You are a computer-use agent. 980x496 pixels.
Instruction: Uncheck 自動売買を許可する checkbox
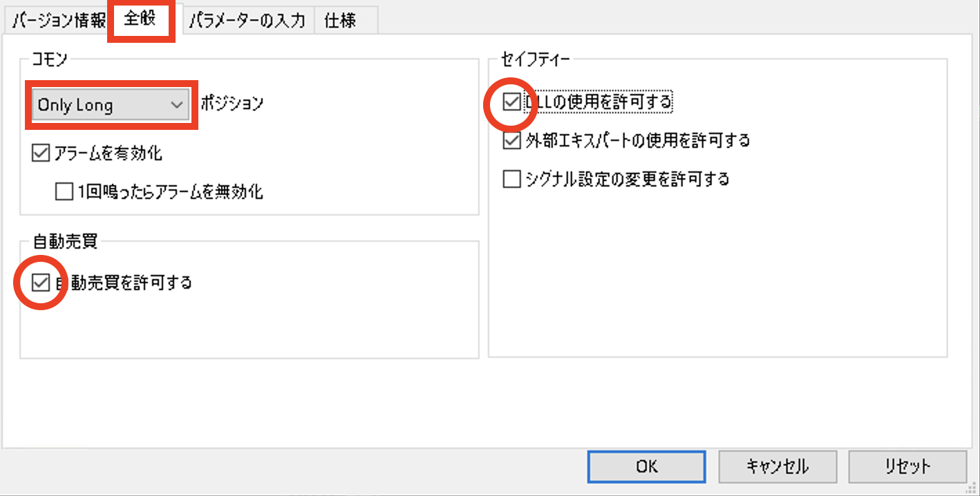point(41,282)
